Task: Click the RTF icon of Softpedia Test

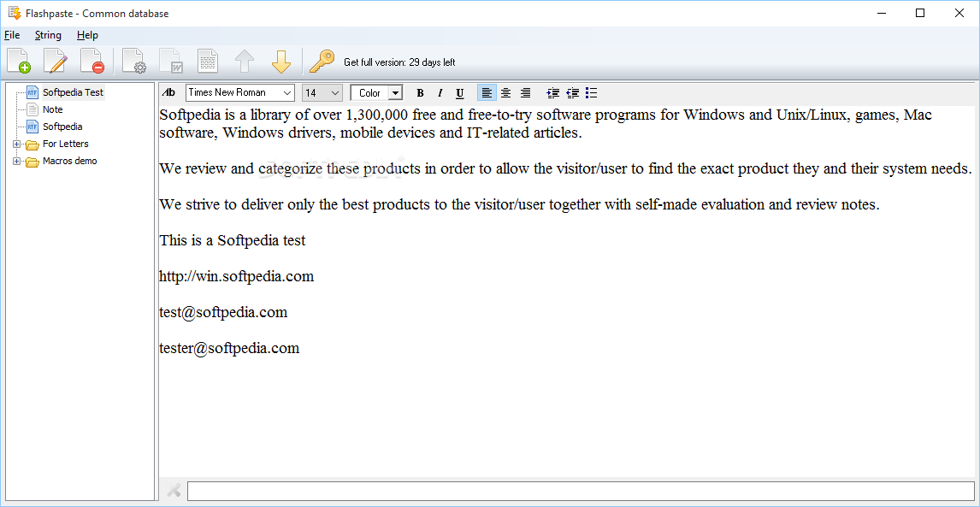Action: pyautogui.click(x=32, y=92)
